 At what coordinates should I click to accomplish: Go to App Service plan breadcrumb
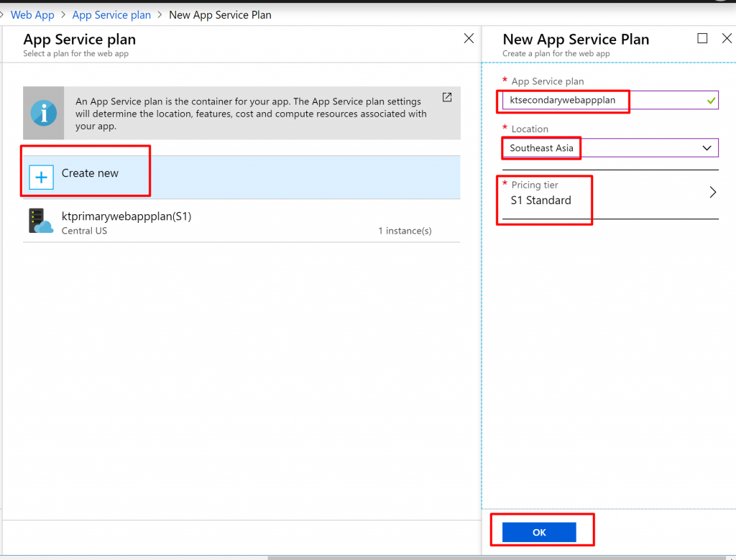[x=111, y=15]
